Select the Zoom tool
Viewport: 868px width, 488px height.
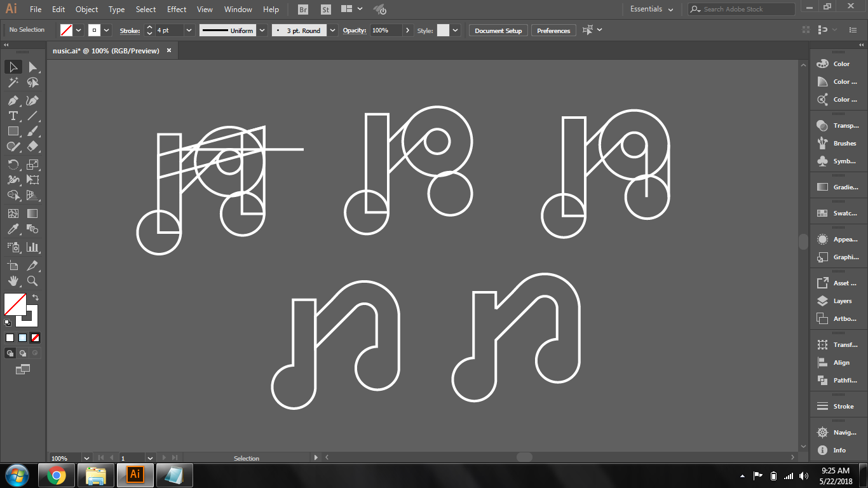click(x=32, y=281)
